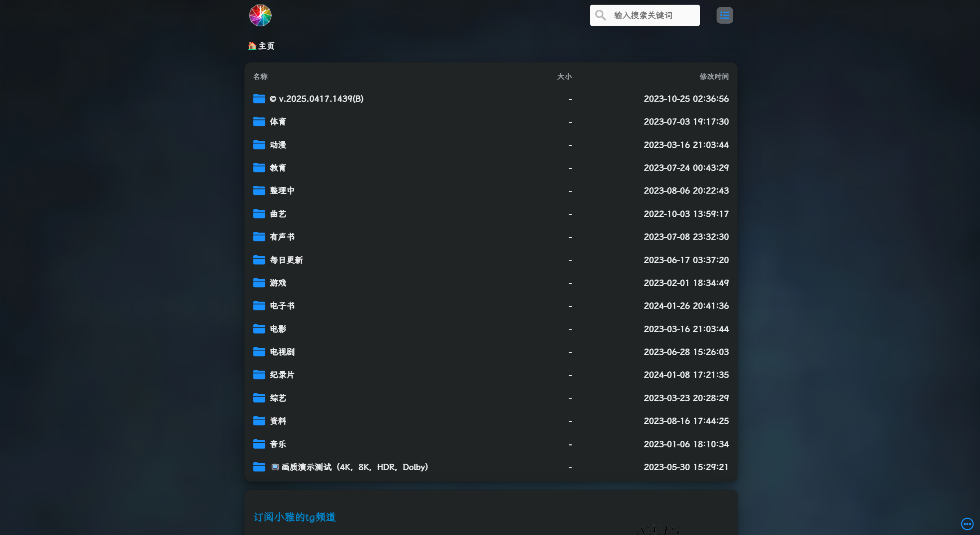Sort by 大小 column header

click(x=564, y=77)
